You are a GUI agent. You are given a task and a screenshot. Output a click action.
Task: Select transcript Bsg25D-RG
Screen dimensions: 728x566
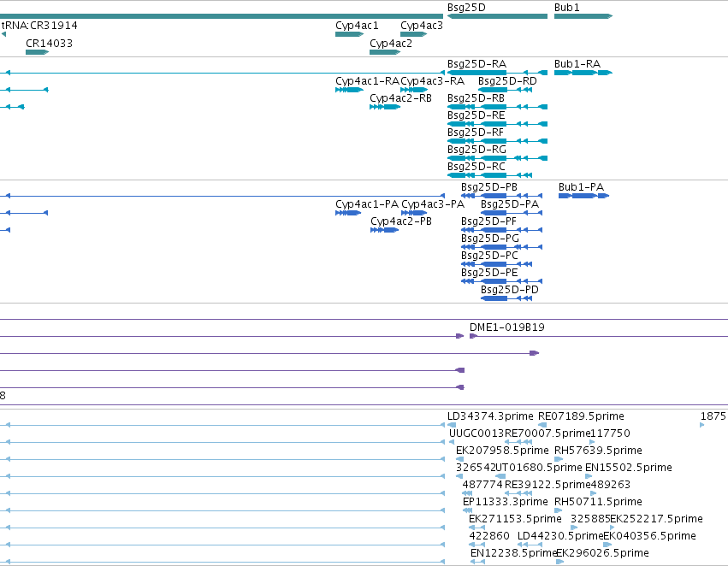497,158
